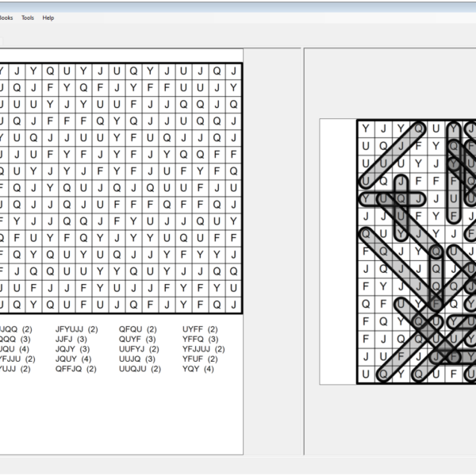Select the word UUQJU below the grid
The image size is (476, 476).
click(132, 369)
